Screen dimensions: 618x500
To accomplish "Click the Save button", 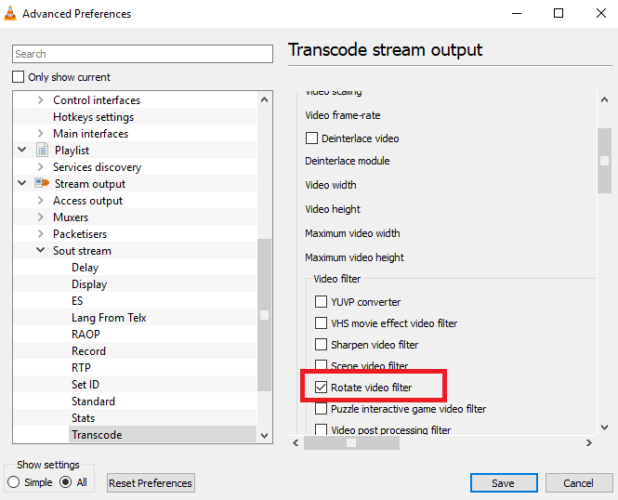I will (x=504, y=483).
